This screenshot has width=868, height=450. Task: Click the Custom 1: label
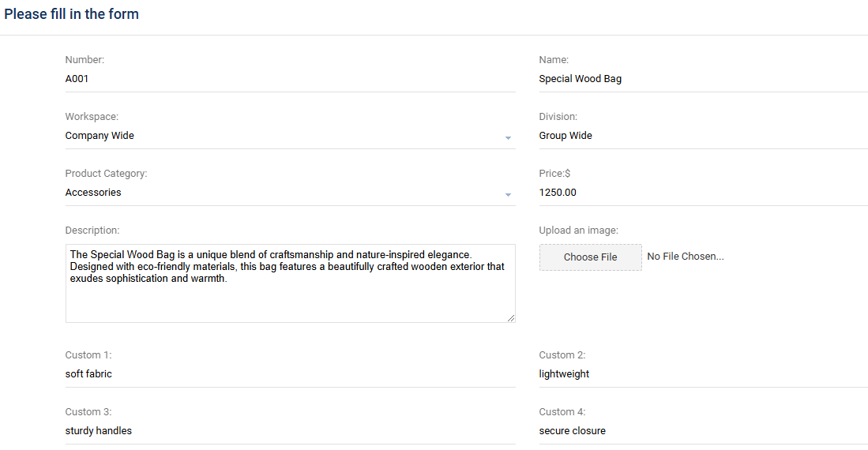[x=88, y=355]
